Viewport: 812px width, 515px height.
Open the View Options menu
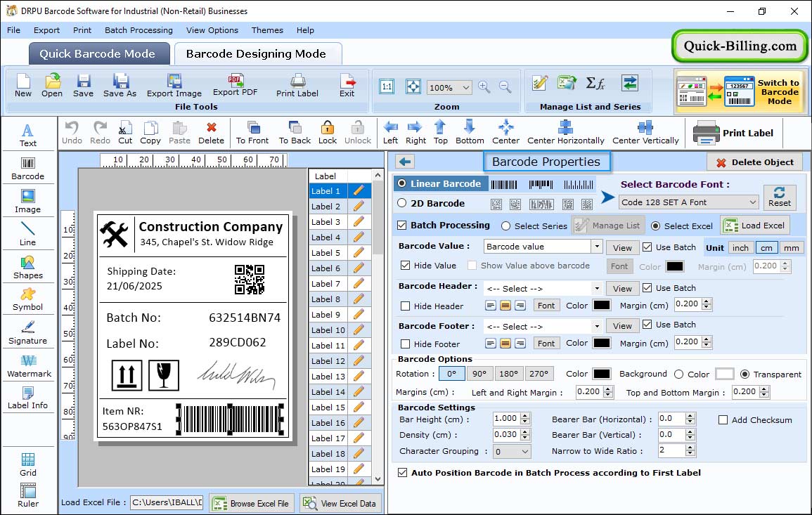[x=212, y=30]
